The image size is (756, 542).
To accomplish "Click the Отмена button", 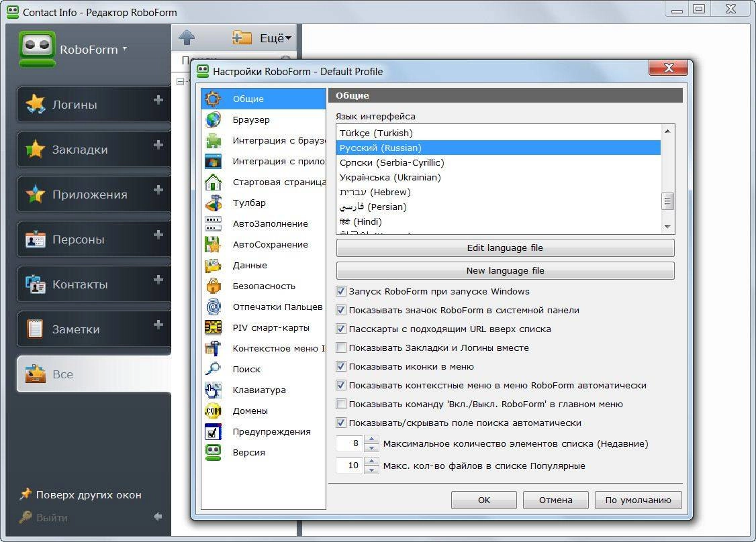I will pyautogui.click(x=555, y=500).
